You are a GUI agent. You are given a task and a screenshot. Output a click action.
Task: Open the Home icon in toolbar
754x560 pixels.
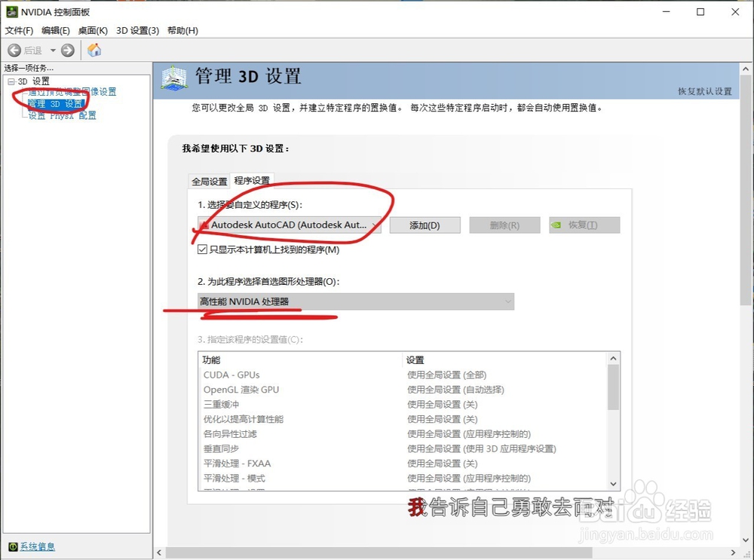pos(94,50)
